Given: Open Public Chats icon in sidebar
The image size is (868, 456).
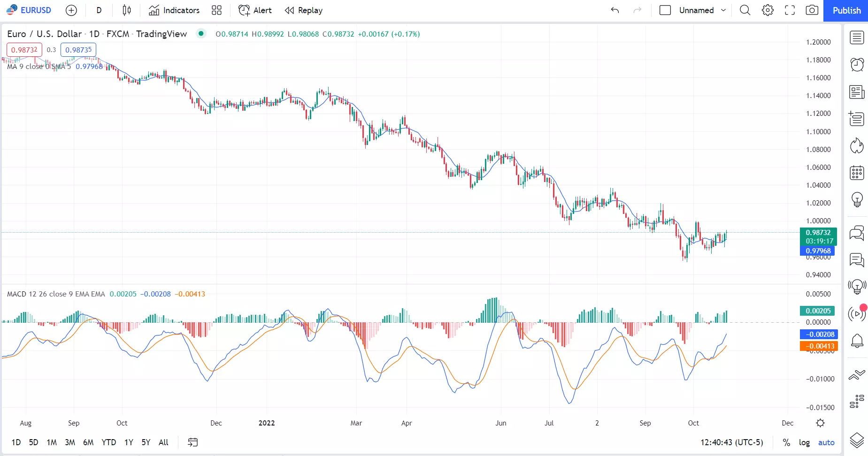Looking at the screenshot, I should [857, 233].
